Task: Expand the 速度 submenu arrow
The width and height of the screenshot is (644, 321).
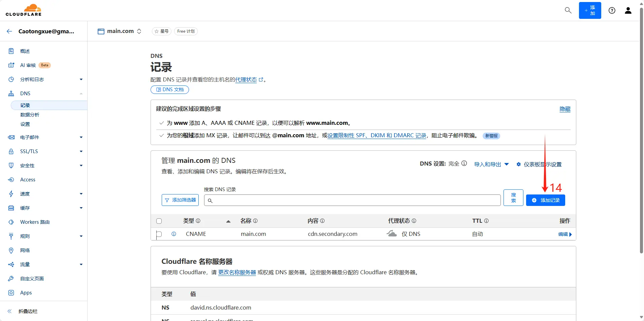Action: point(81,194)
